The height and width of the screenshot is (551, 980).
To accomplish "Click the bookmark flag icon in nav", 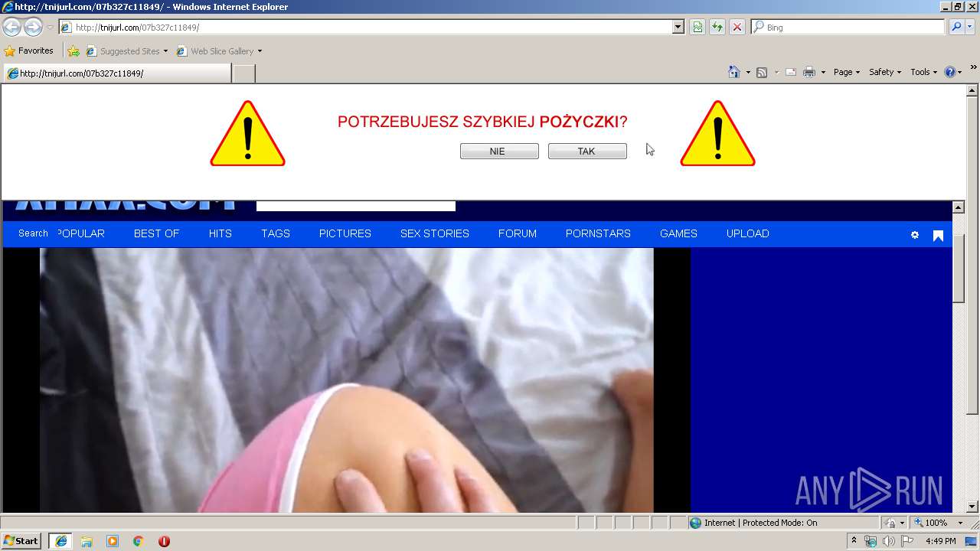I will point(938,235).
